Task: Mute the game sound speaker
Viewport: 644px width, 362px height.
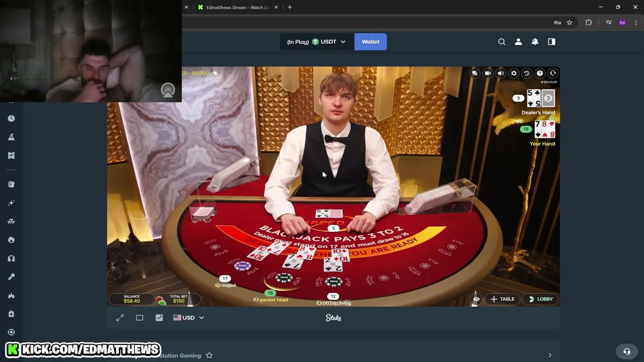Action: (x=501, y=73)
